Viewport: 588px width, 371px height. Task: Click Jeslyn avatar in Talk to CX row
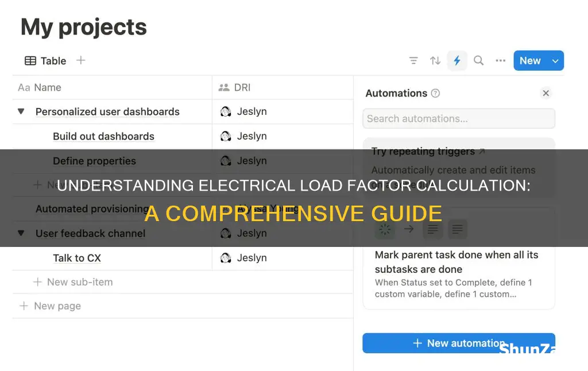[225, 258]
